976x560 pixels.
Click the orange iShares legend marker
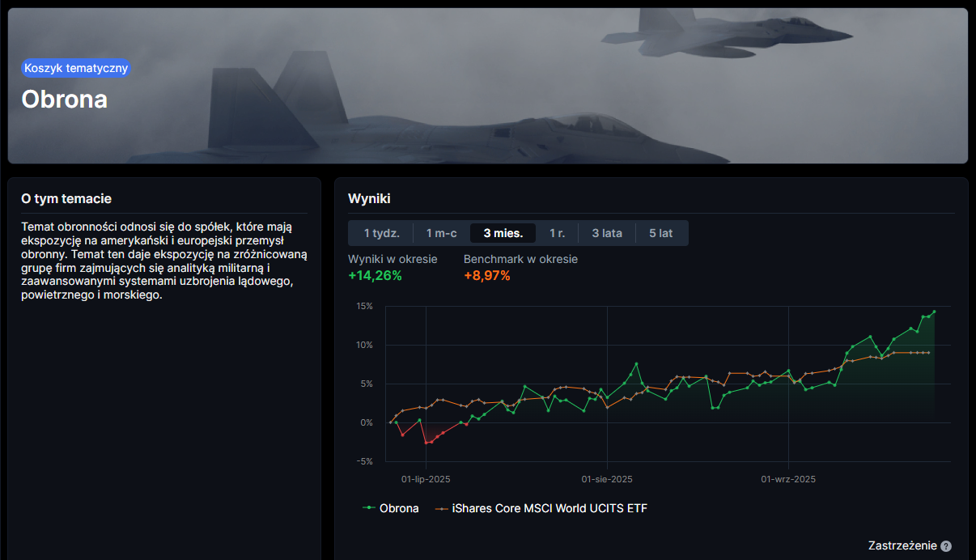pyautogui.click(x=441, y=508)
